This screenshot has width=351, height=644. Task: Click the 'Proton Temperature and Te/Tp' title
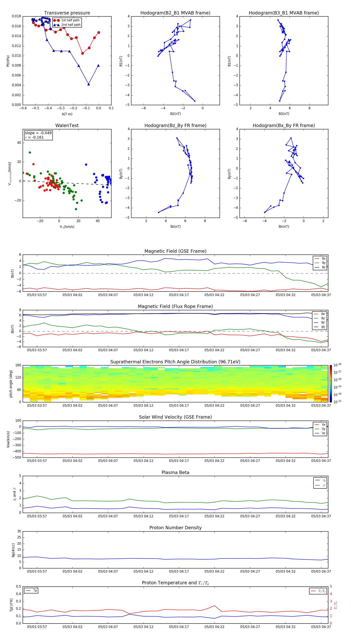click(x=175, y=583)
